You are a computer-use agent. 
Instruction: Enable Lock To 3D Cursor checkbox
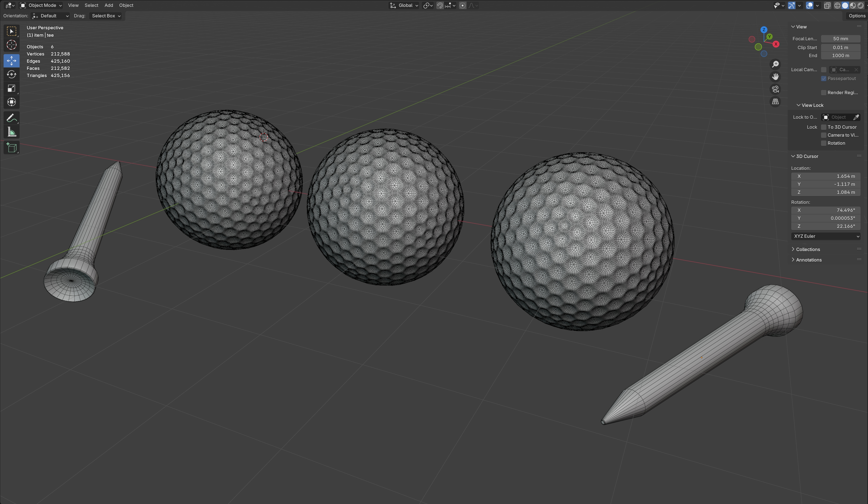[824, 127]
